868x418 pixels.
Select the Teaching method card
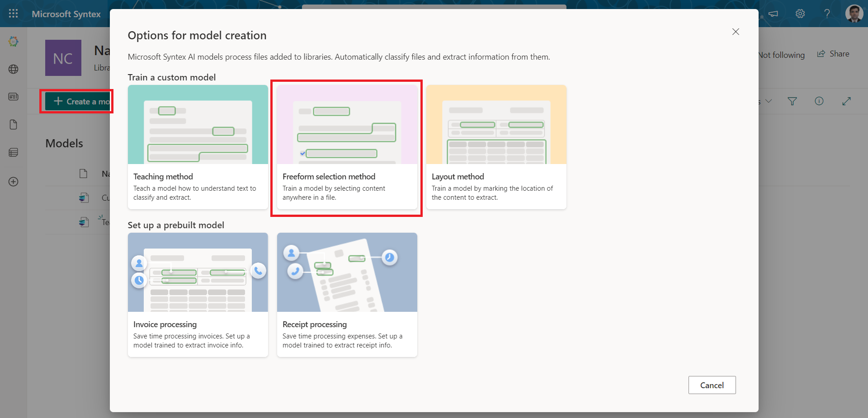pos(198,147)
